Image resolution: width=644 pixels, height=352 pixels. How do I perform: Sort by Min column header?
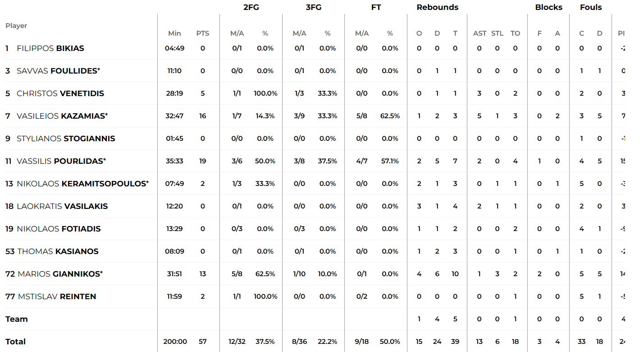(x=174, y=33)
